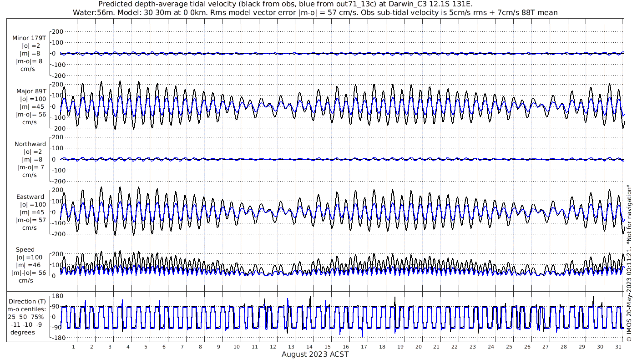637x364 pixels.
Task: Click day tick label '28' on the x-axis
Action: [563, 347]
